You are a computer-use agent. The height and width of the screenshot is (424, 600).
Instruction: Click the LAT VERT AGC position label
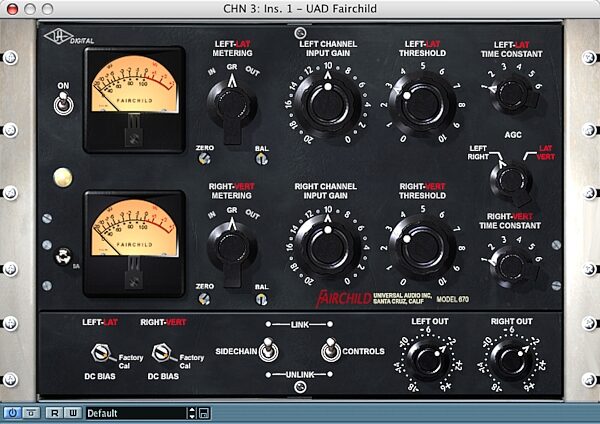click(x=545, y=152)
